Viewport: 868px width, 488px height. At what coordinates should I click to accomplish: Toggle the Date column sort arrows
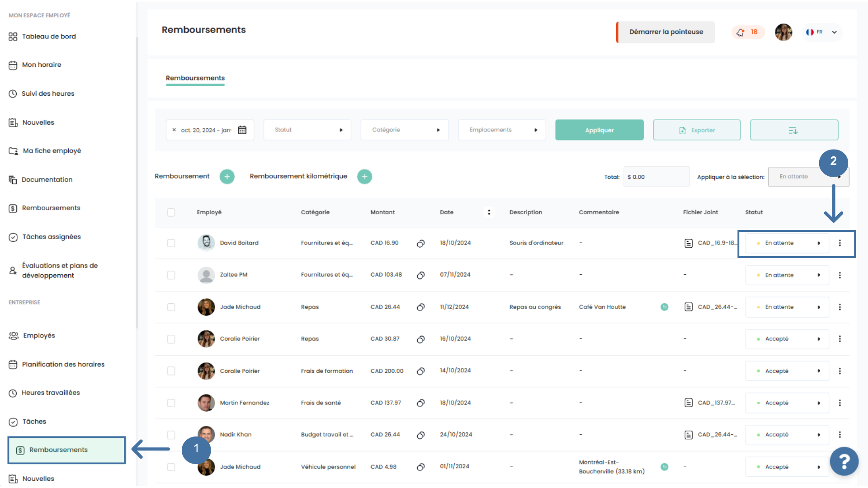[489, 212]
